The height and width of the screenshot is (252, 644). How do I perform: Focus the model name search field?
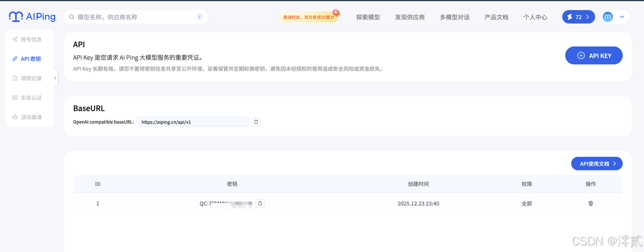click(x=136, y=17)
